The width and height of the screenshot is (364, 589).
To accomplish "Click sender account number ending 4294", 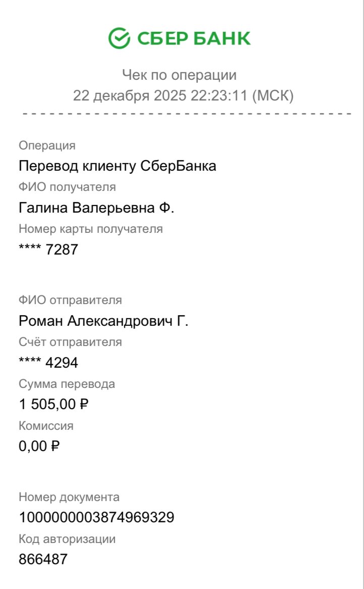I will (x=48, y=363).
